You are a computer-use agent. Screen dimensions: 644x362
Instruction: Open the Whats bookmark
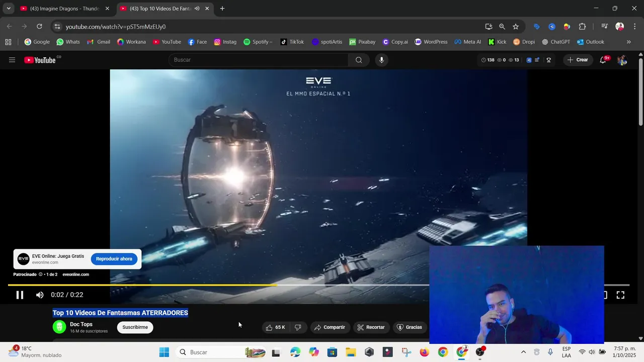(x=68, y=42)
